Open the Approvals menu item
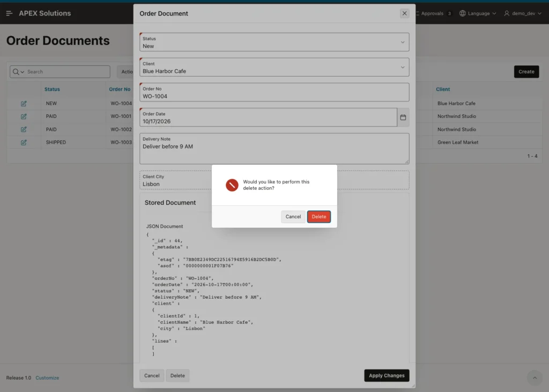 [434, 13]
